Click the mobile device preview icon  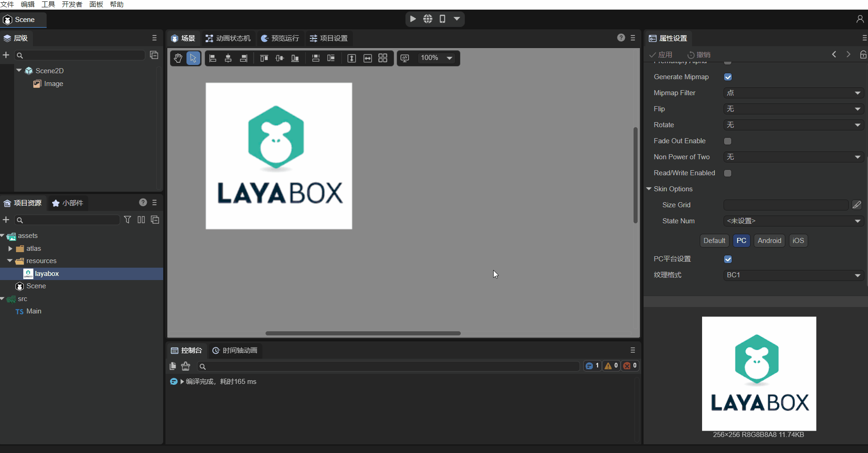(x=442, y=19)
